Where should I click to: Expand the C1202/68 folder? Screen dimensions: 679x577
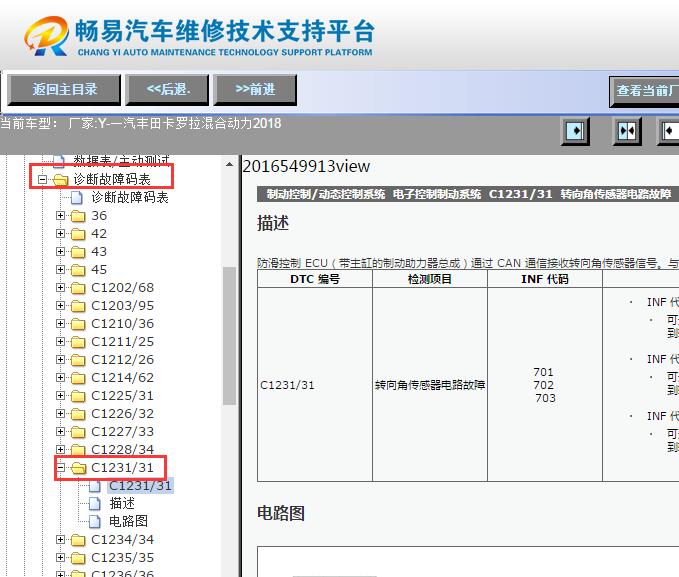60,288
